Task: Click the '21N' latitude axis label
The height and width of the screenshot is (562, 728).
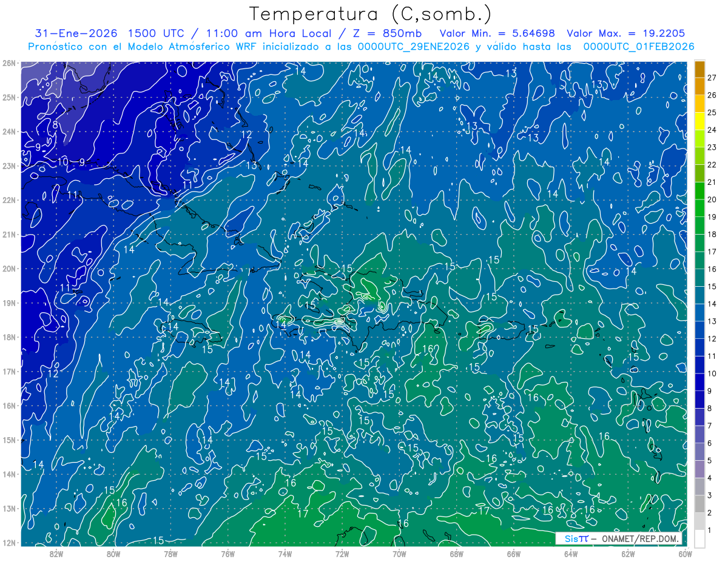Action: (x=9, y=234)
